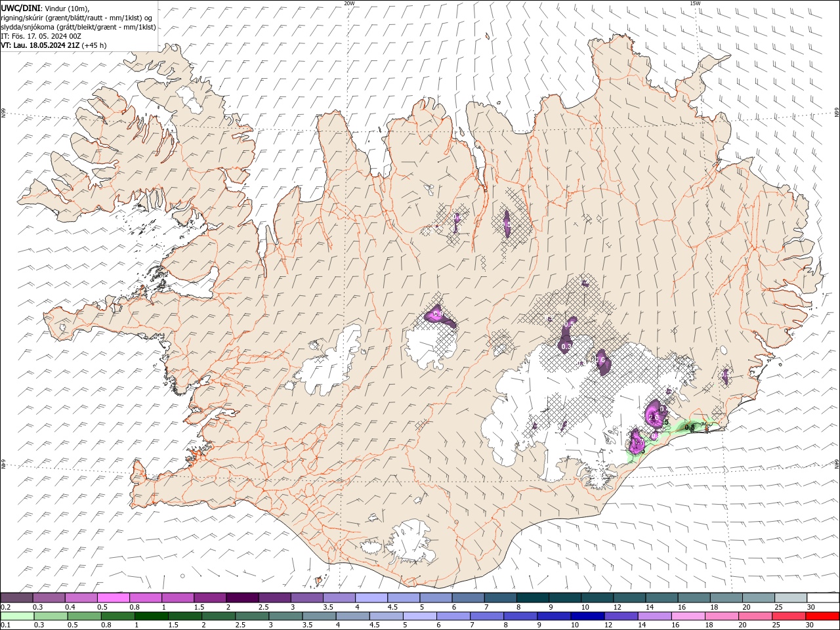Click the '15W' longitude label

[x=695, y=3]
